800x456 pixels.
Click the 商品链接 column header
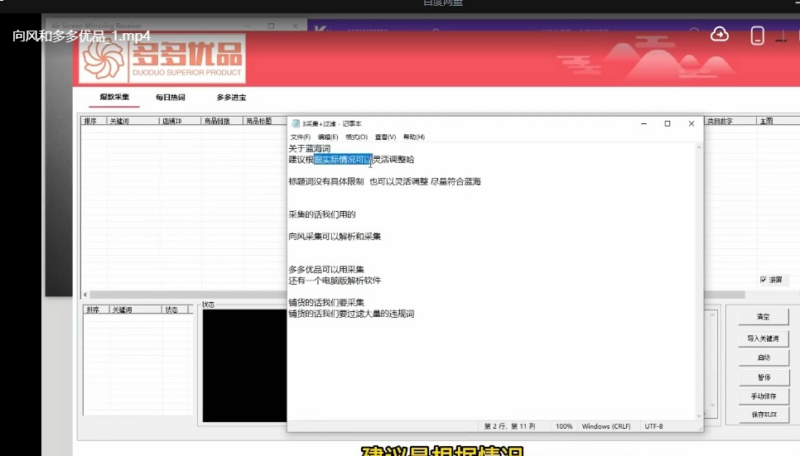221,121
